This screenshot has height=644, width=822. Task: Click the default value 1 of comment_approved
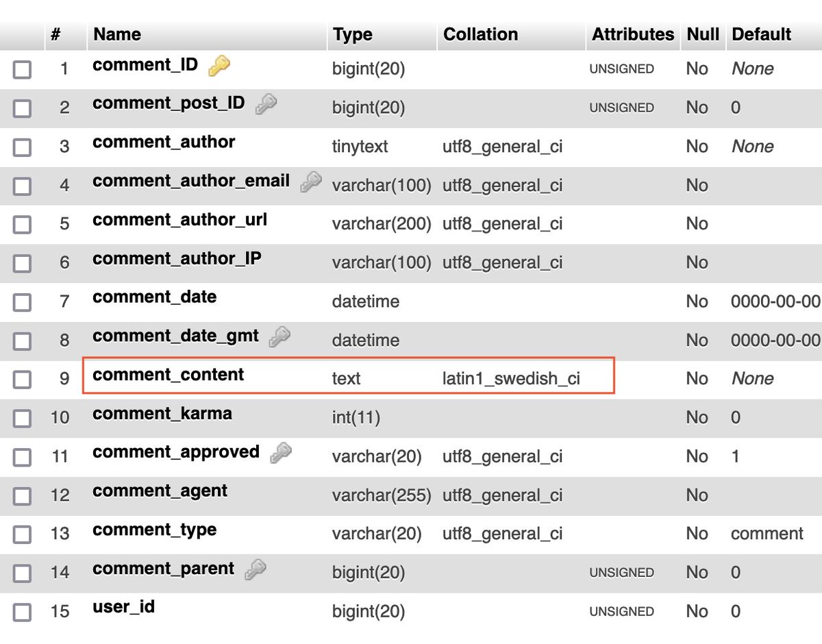pyautogui.click(x=735, y=456)
